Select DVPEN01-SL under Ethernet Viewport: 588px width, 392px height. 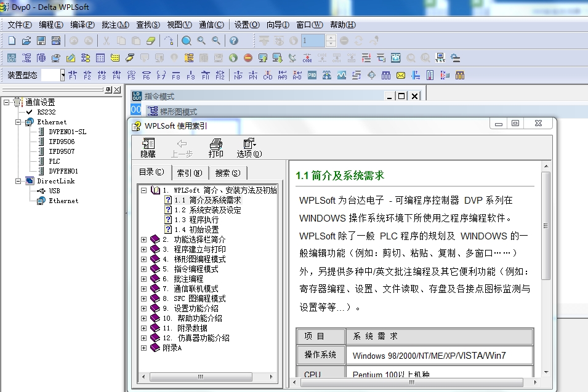tap(68, 132)
